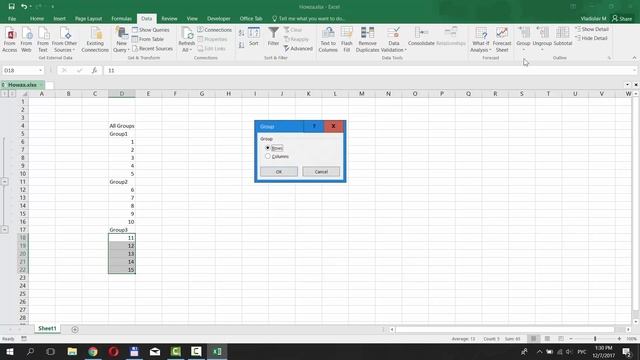Switch to the Formulas tab
This screenshot has width=640, height=360.
click(122, 19)
